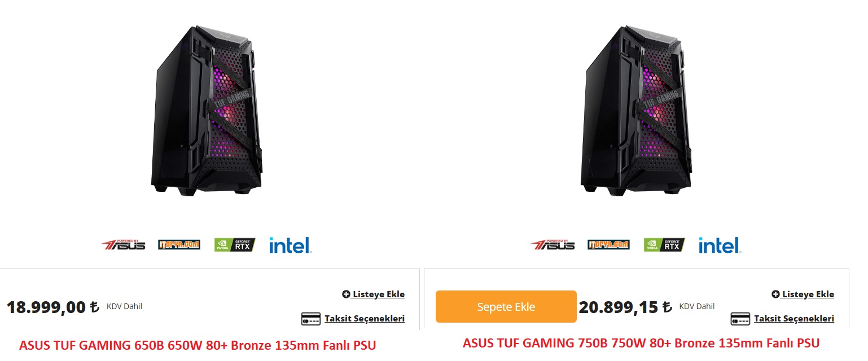The width and height of the screenshot is (868, 361).
Task: Click the left credit card icon
Action: click(x=310, y=319)
